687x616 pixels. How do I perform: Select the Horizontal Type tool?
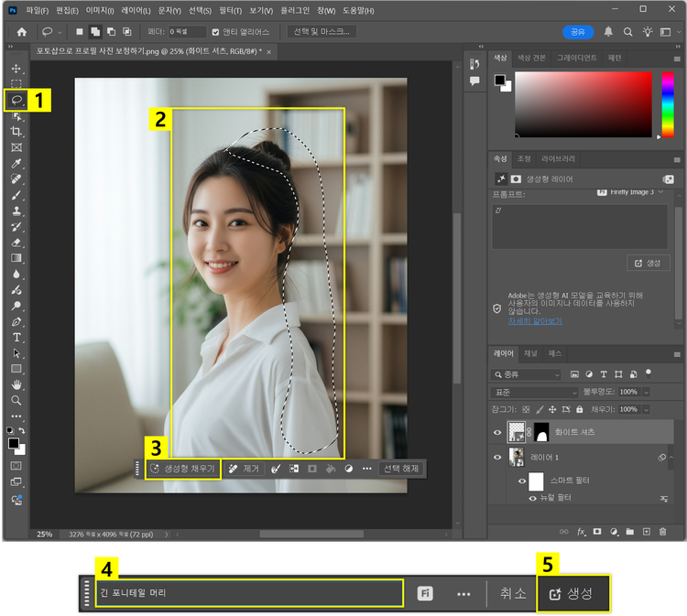[x=16, y=337]
